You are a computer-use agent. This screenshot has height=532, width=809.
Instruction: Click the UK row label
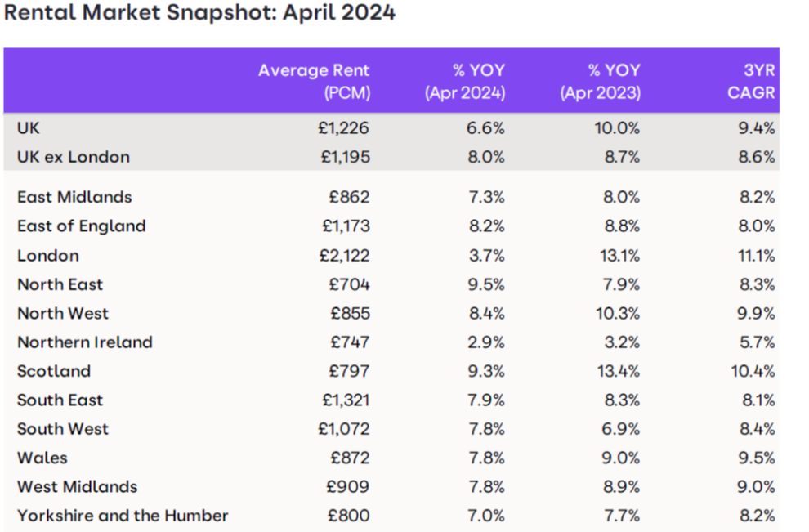(28, 128)
